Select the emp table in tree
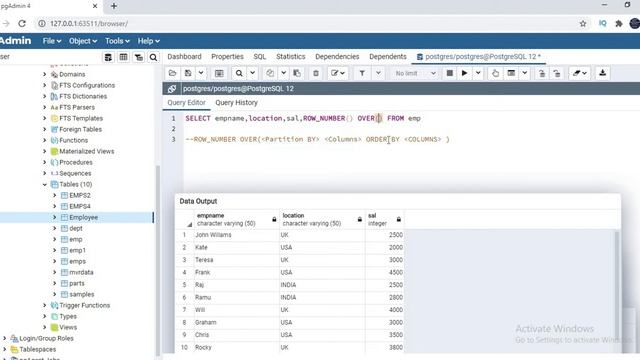Image resolution: width=640 pixels, height=360 pixels. click(x=76, y=240)
